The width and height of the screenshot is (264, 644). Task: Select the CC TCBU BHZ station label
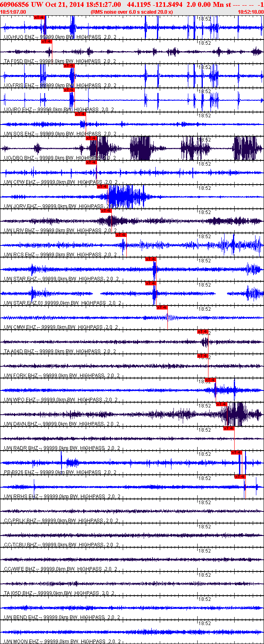pyautogui.click(x=61, y=545)
